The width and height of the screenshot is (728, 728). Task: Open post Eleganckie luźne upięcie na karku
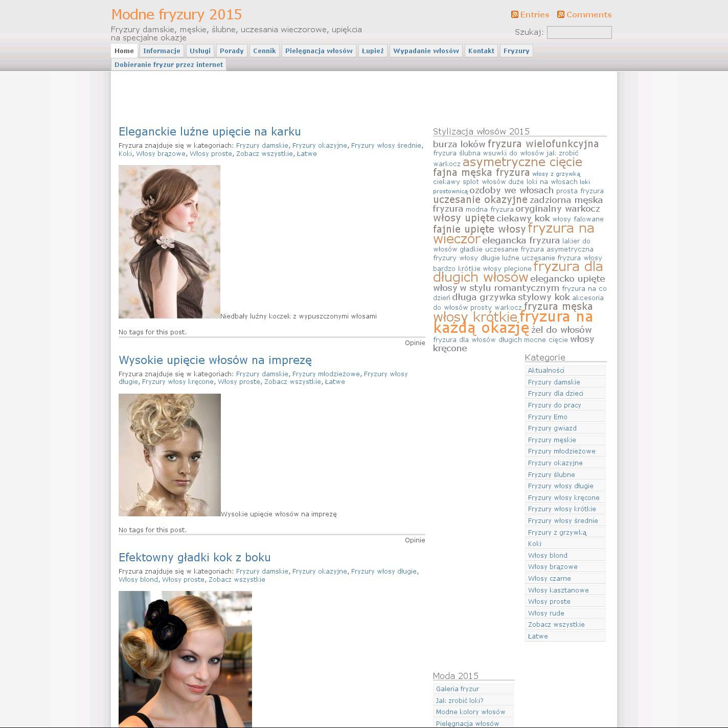(210, 131)
